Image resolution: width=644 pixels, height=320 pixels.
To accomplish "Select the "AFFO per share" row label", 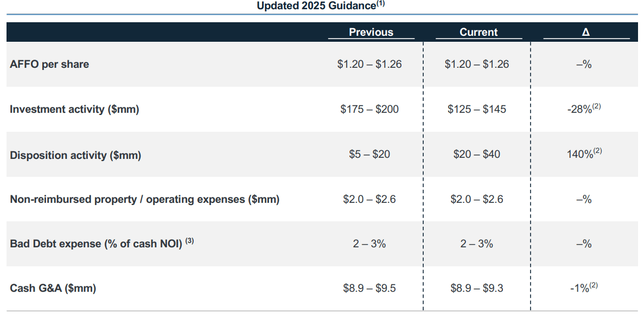I will [49, 64].
